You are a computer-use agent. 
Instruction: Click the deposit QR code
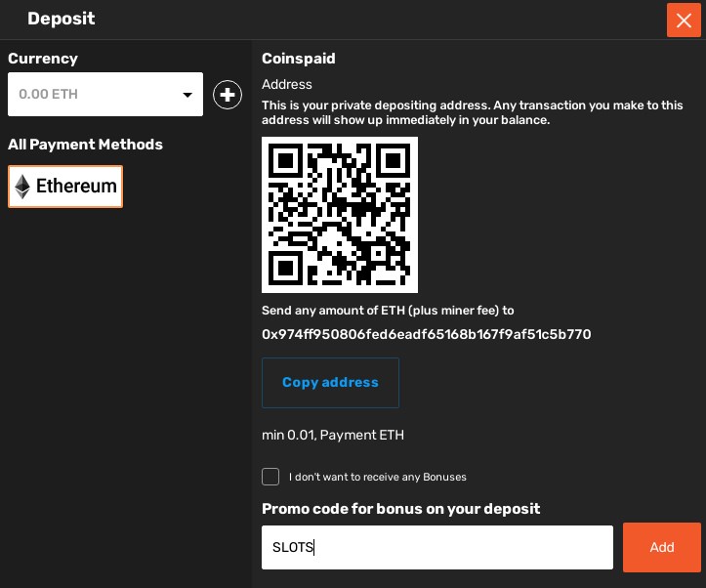click(340, 215)
